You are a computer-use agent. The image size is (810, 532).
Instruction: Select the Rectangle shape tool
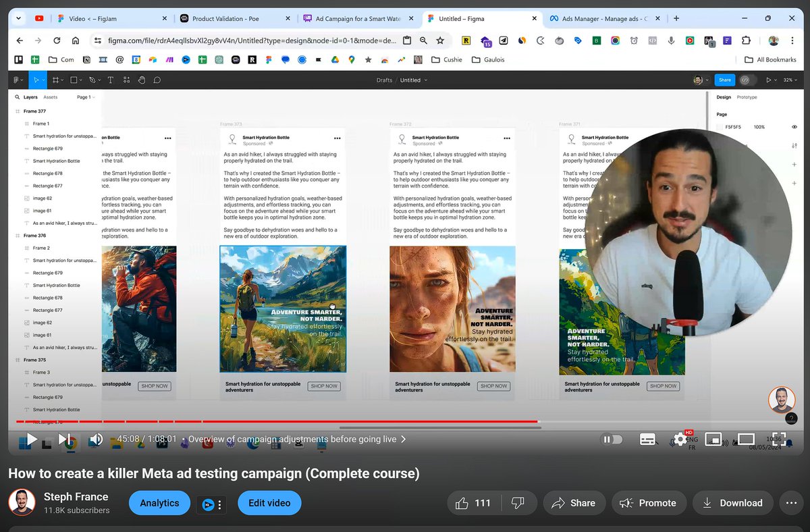point(74,80)
